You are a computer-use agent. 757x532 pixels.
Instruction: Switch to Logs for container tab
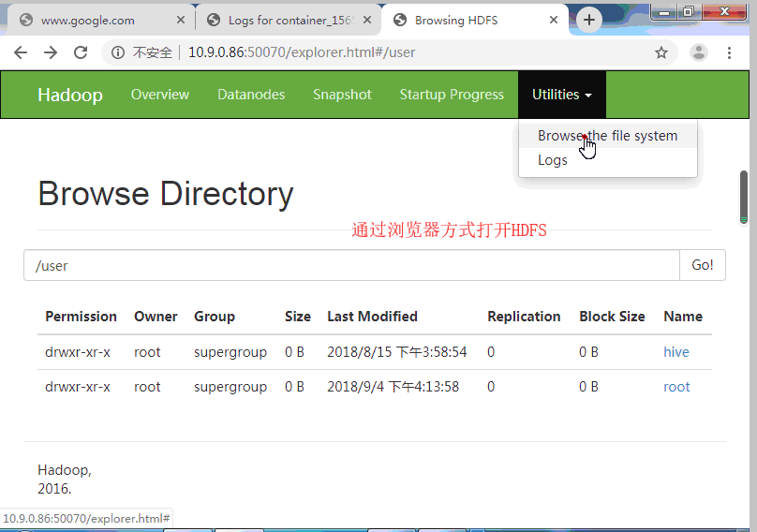pyautogui.click(x=281, y=20)
